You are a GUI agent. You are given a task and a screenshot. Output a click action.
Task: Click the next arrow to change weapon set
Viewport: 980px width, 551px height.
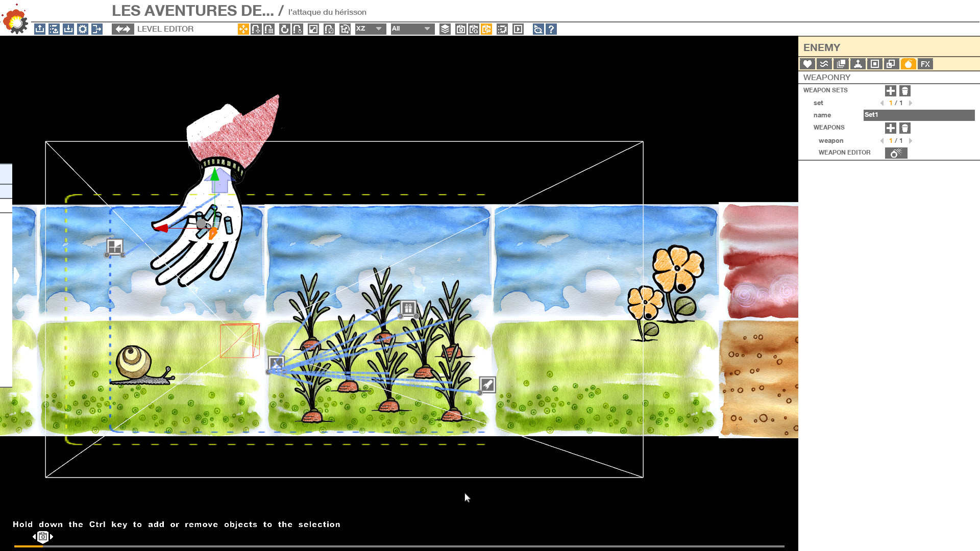tap(911, 103)
